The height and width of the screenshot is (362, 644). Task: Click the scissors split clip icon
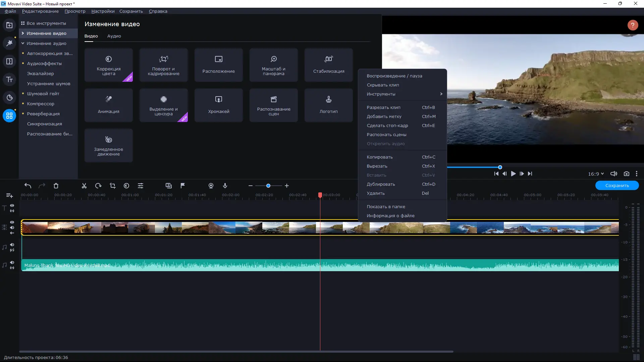pos(84,186)
